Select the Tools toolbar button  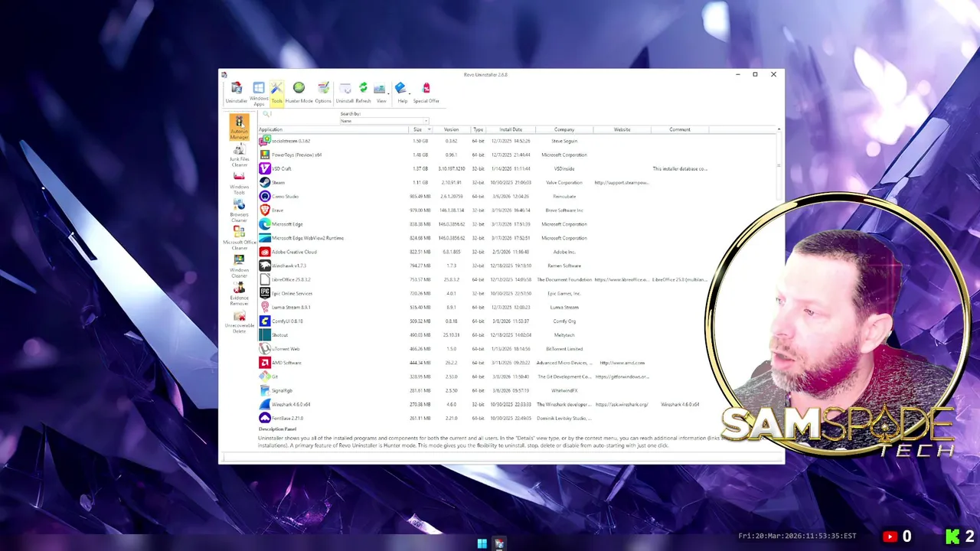pos(276,93)
